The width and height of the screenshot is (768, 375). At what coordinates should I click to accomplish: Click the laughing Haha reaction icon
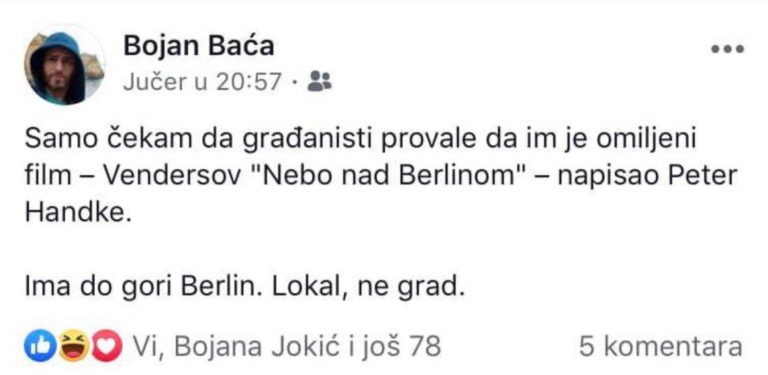point(73,346)
